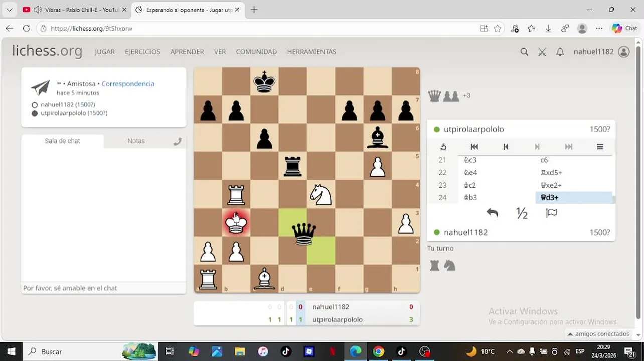The image size is (644, 361).
Task: Open the COMUNIDAD menu
Action: click(x=256, y=52)
